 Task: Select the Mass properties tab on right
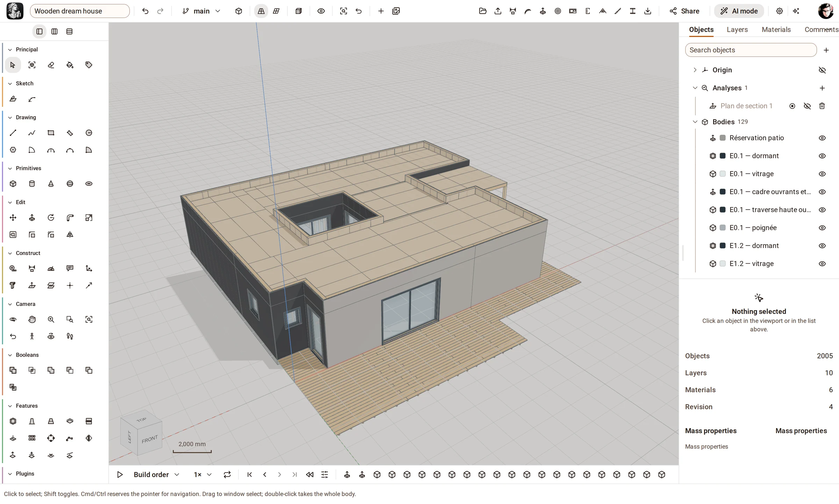pos(801,431)
